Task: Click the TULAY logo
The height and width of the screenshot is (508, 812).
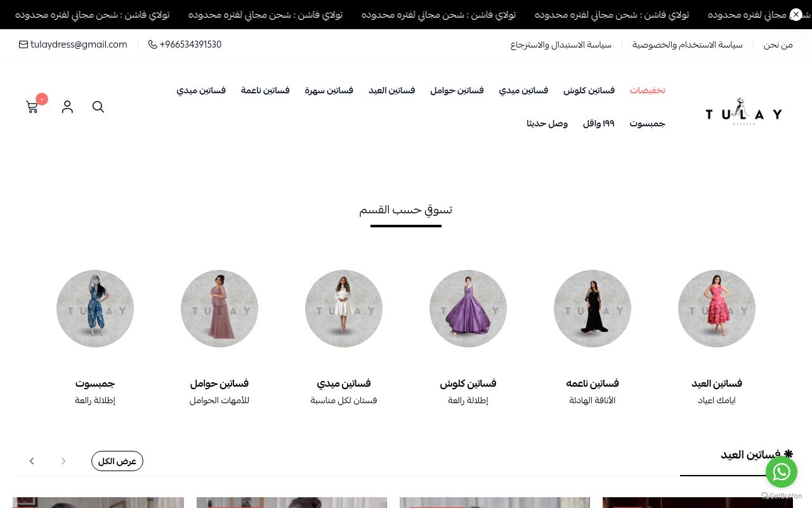Action: [743, 112]
